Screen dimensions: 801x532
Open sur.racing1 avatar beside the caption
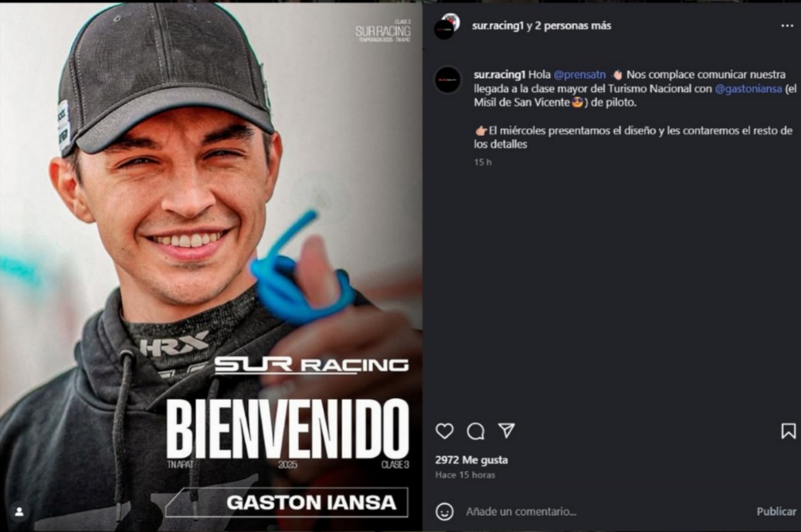(x=447, y=80)
